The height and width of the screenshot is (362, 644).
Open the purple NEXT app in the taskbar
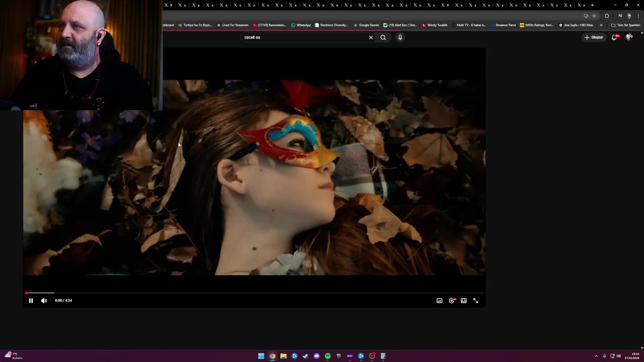tap(350, 356)
